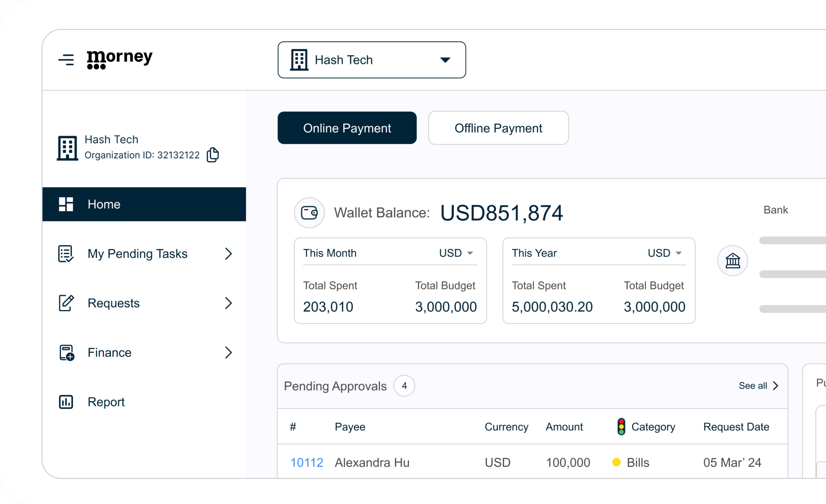Expand the Requests submenu arrow

coord(229,303)
